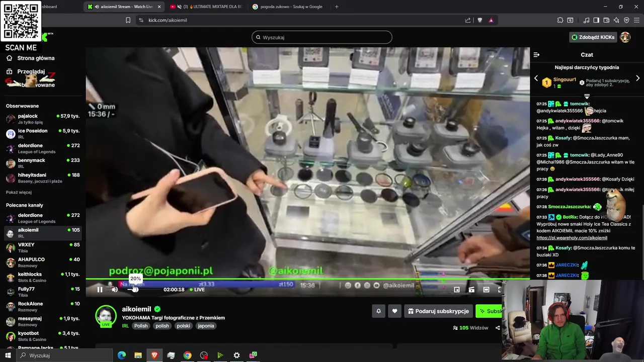Open keithlocks recommended channel

[x=43, y=277]
